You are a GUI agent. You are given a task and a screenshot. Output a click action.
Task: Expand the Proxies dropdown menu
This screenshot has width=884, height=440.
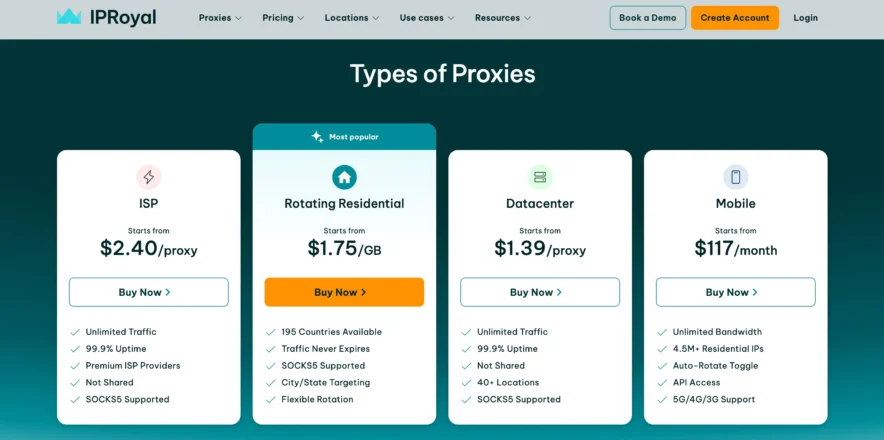(x=220, y=18)
